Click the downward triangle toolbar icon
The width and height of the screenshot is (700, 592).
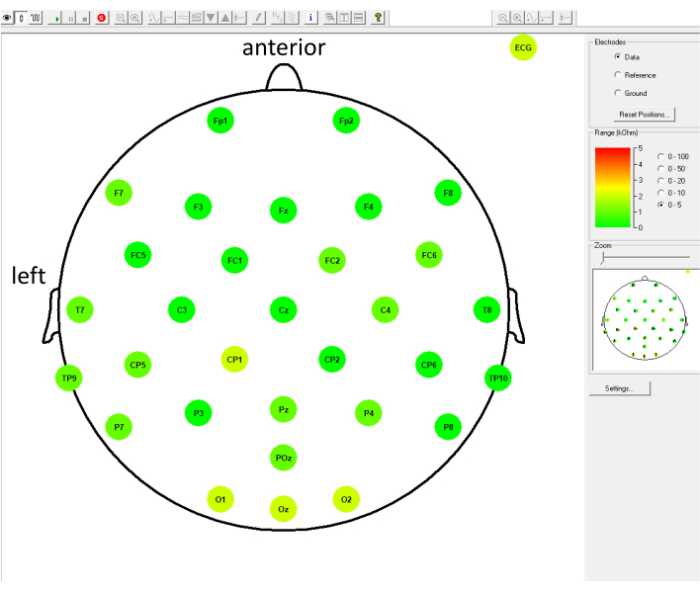(x=211, y=18)
